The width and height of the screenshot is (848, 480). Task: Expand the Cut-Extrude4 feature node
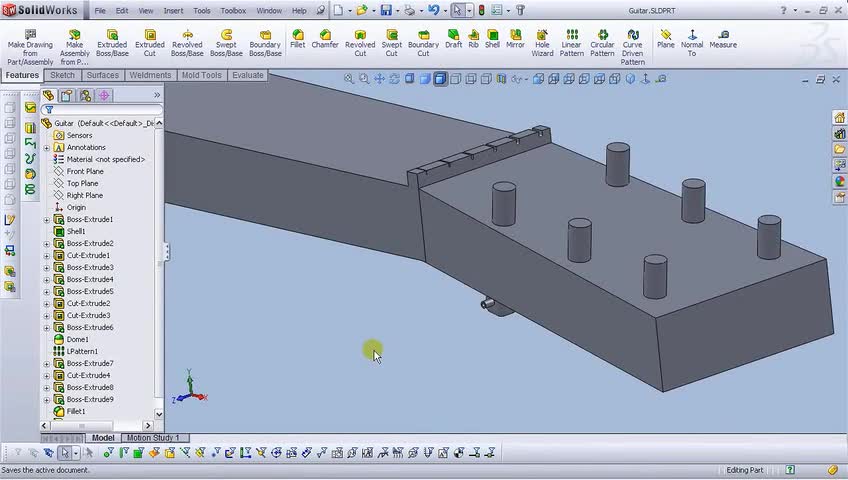point(47,376)
